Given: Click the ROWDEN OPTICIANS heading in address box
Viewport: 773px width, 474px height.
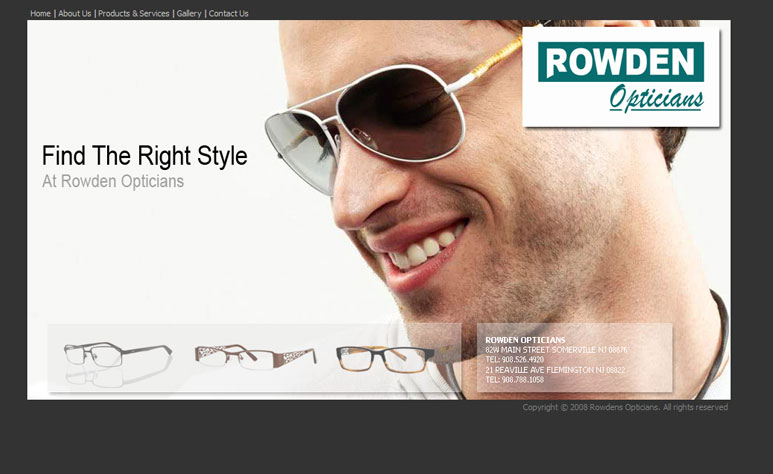Looking at the screenshot, I should click(525, 340).
